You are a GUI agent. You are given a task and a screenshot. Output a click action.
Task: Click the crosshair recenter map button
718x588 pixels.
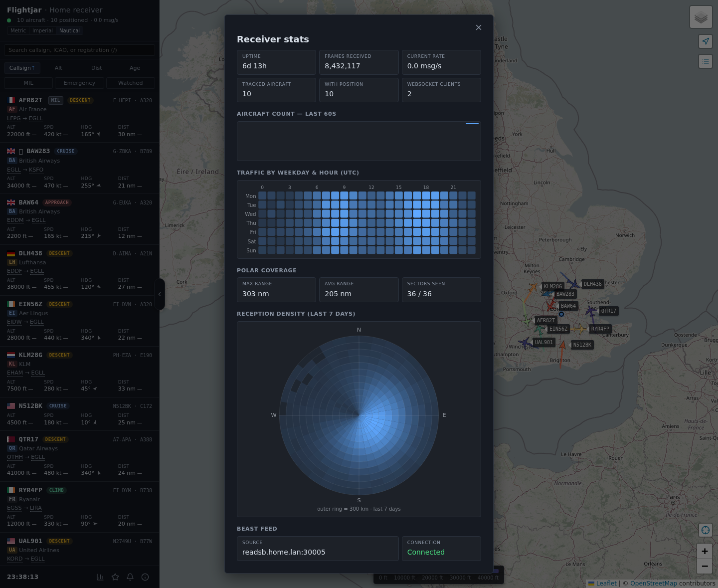[705, 530]
